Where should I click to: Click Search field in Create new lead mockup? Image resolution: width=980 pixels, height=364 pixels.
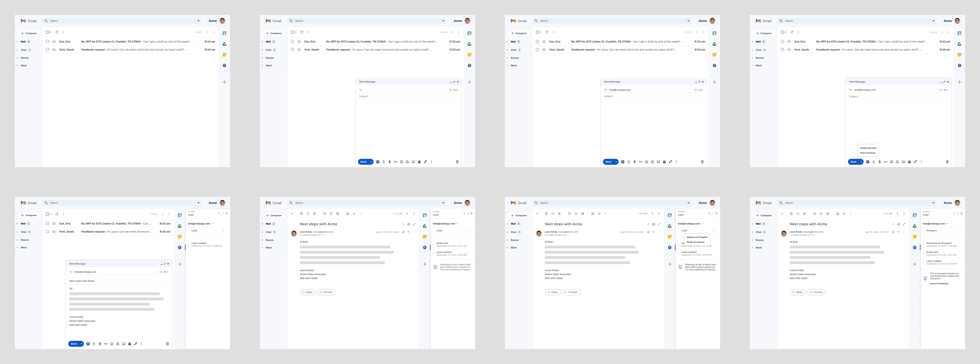coord(857,21)
